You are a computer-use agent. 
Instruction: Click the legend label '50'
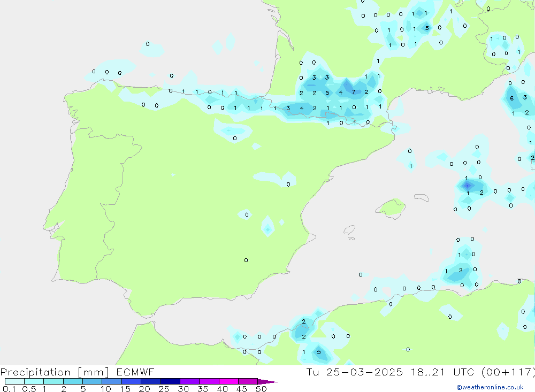coord(261,389)
